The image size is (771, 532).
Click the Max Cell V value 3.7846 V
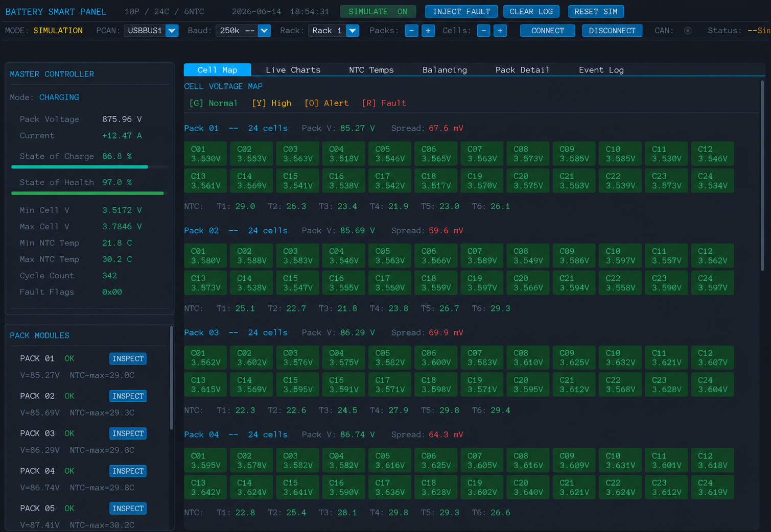[x=122, y=226]
